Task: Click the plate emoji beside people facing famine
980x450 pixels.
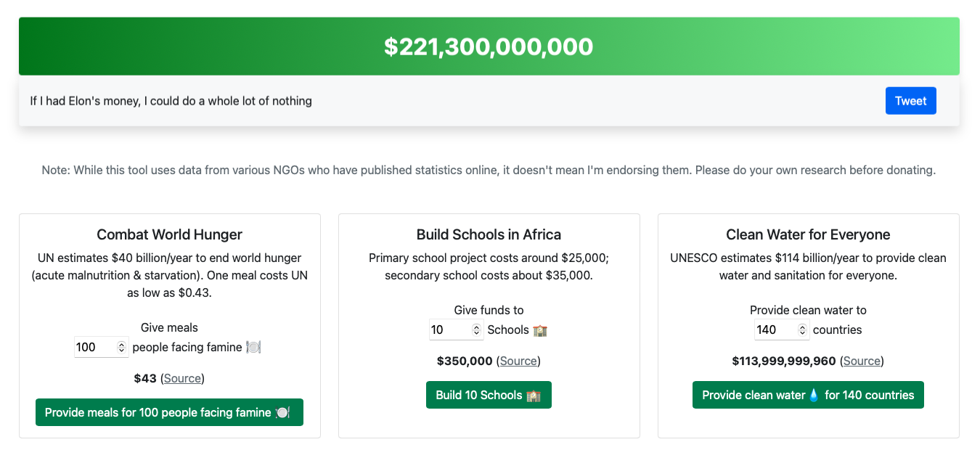Action: [x=253, y=347]
